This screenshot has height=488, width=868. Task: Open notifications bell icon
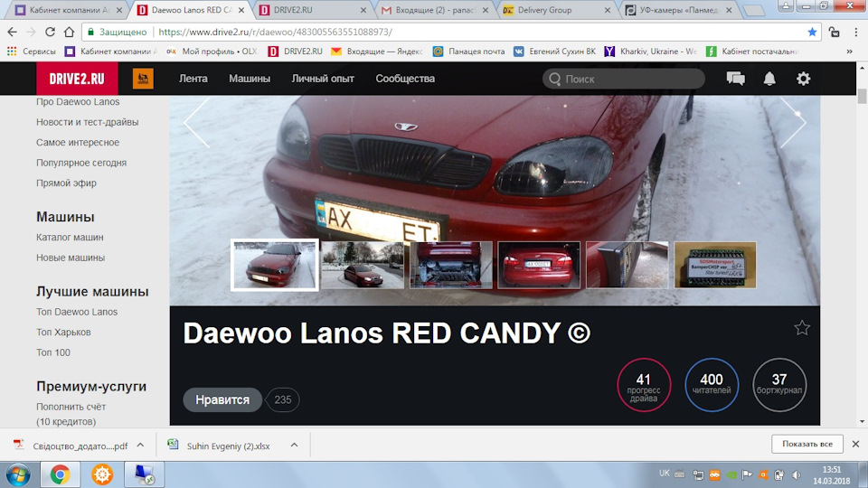769,79
